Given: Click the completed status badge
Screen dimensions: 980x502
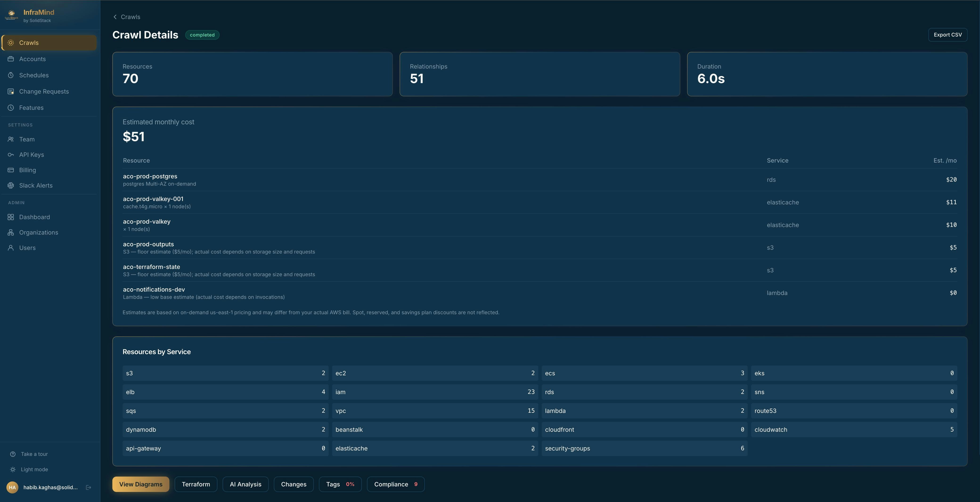Looking at the screenshot, I should 202,35.
